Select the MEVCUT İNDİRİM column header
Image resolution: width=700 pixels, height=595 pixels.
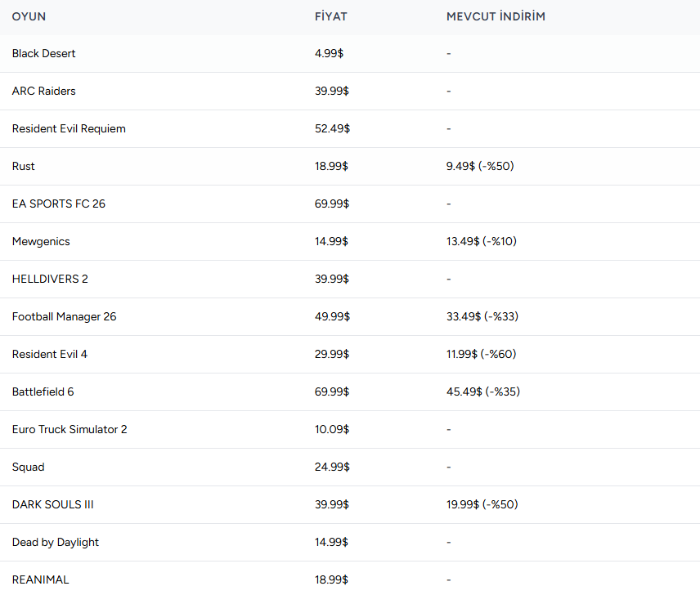[x=496, y=16]
